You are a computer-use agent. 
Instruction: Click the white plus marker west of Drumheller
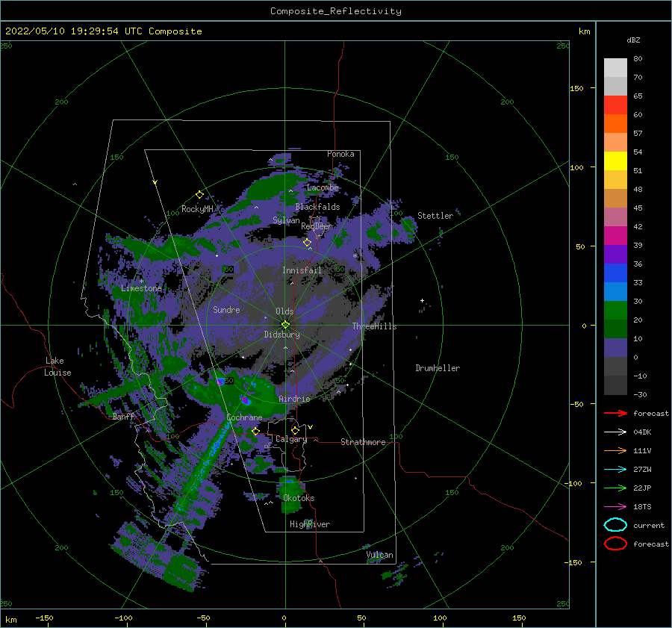[422, 300]
